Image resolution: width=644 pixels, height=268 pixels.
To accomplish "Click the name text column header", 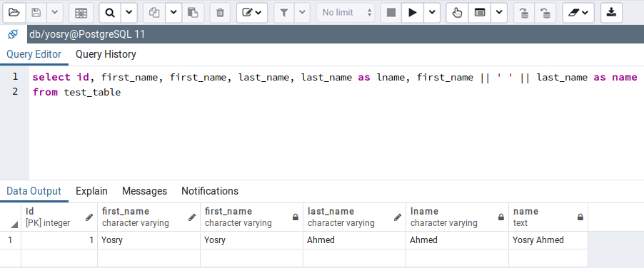I will tap(548, 217).
